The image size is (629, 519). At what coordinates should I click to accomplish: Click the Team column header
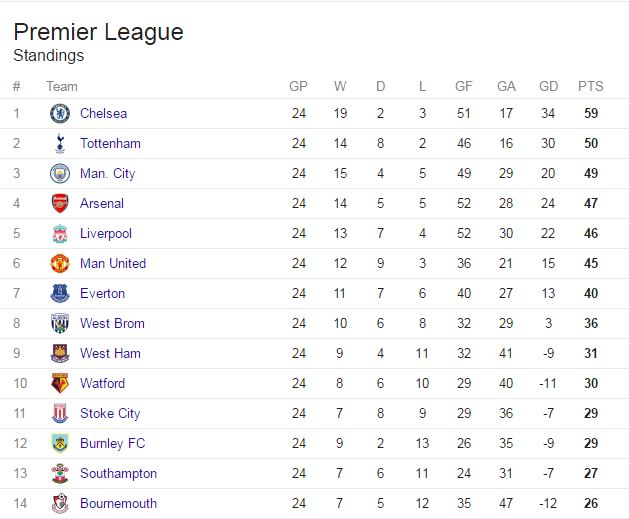61,86
